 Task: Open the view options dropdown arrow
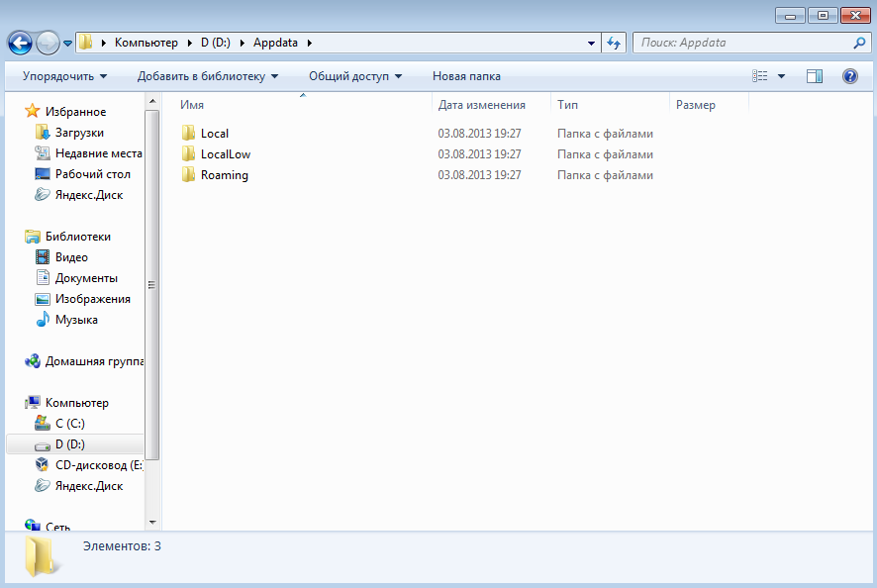click(781, 76)
